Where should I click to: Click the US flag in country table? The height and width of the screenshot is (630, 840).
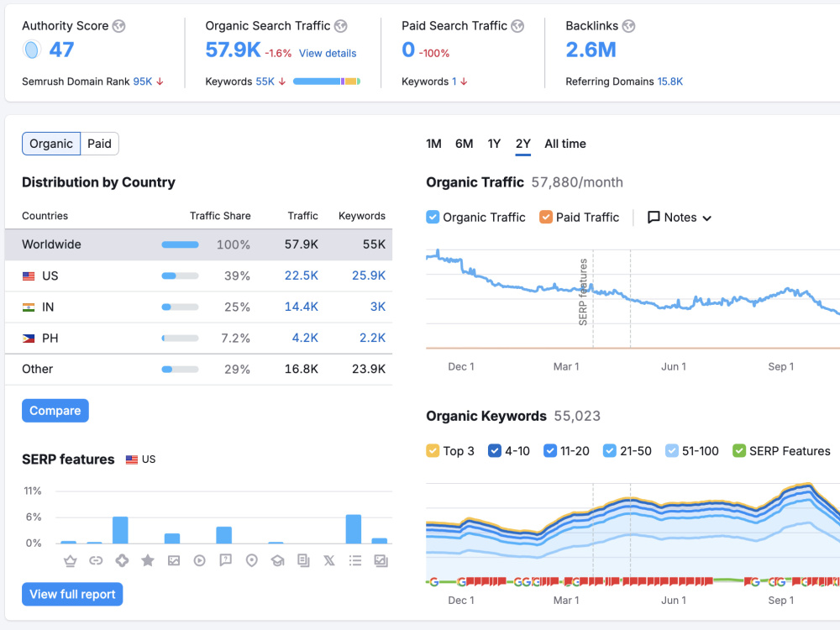point(29,276)
